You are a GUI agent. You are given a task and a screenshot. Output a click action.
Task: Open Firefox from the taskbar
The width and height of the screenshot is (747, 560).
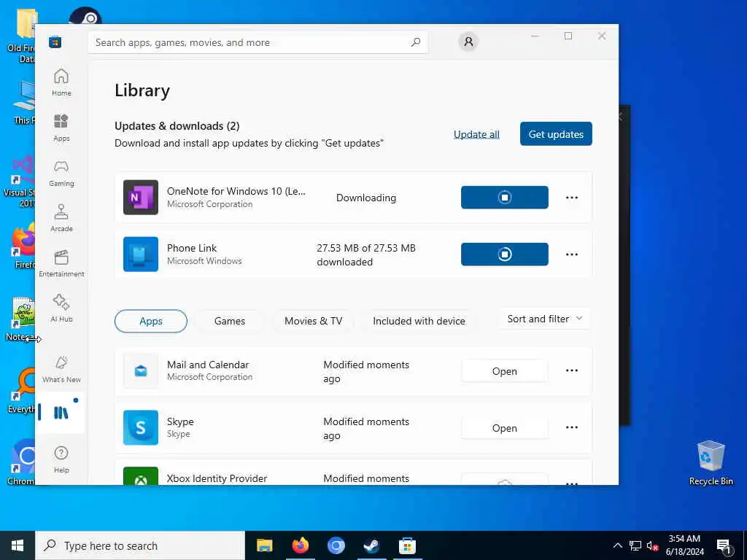click(x=300, y=545)
